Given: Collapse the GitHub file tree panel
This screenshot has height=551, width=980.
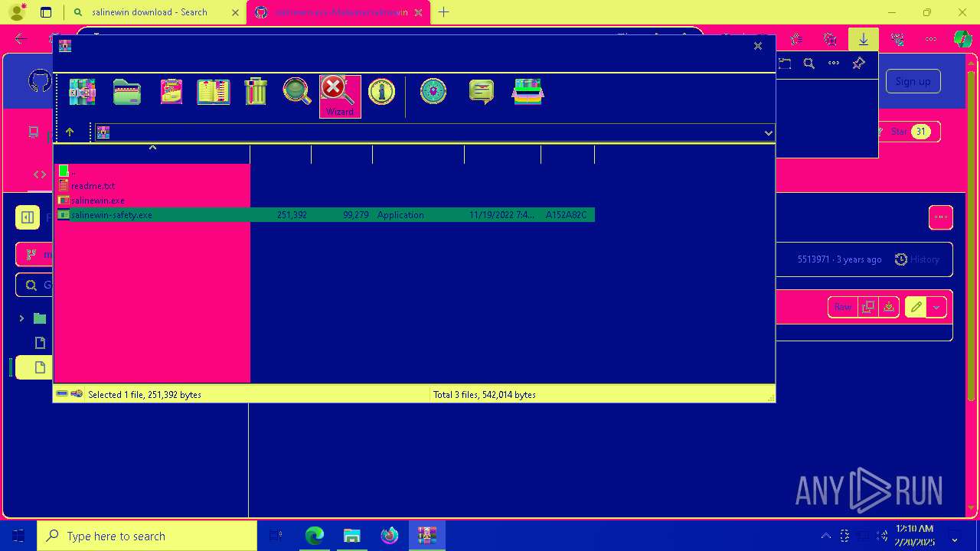Looking at the screenshot, I should click(x=28, y=217).
